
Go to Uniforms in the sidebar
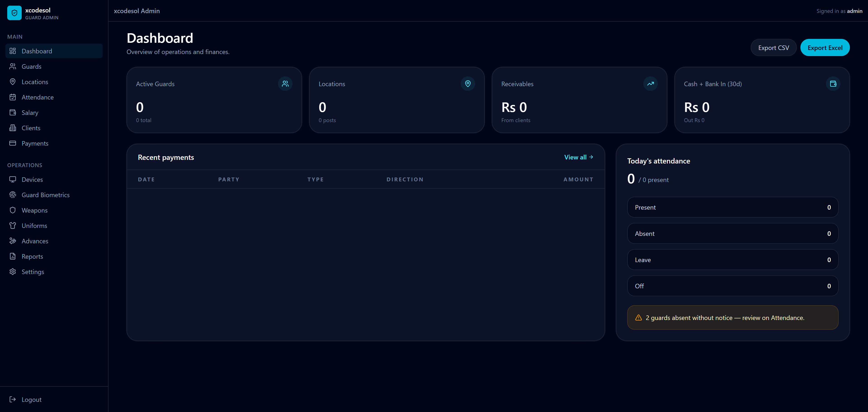click(x=54, y=225)
